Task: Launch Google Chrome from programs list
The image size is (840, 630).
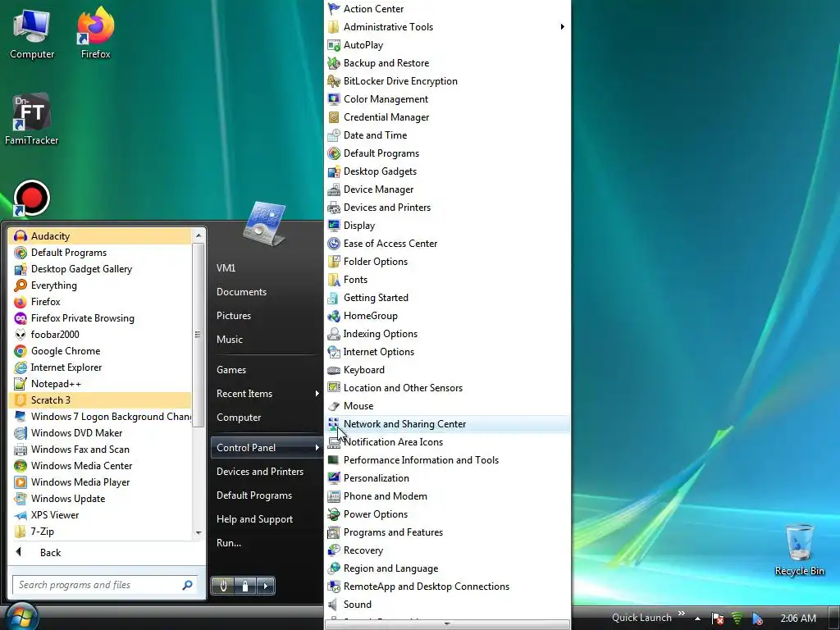Action: (100, 351)
